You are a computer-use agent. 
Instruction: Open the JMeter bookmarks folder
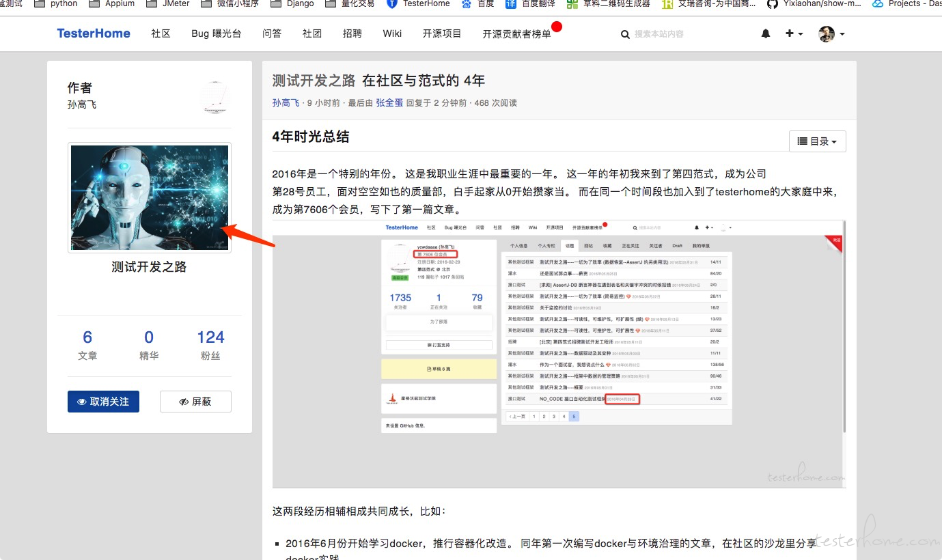click(x=168, y=3)
